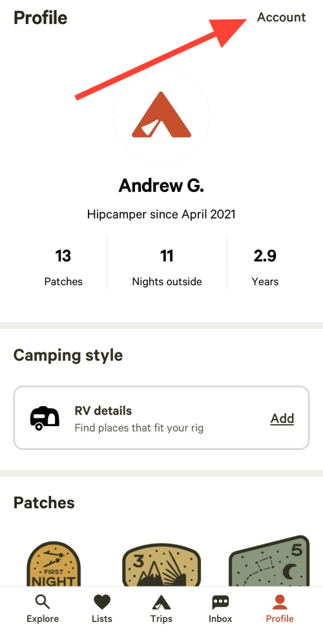Open the First Night patch badge
The height and width of the screenshot is (644, 323).
[54, 564]
